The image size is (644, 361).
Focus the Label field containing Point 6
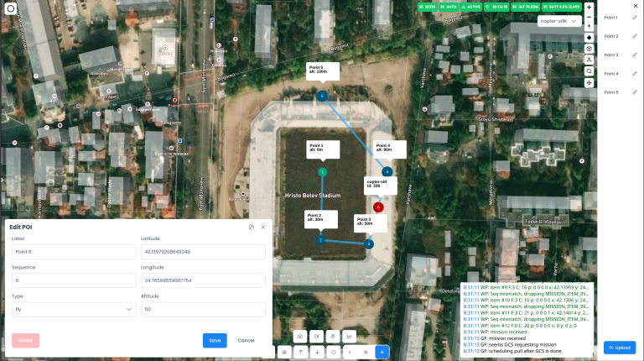click(x=74, y=252)
